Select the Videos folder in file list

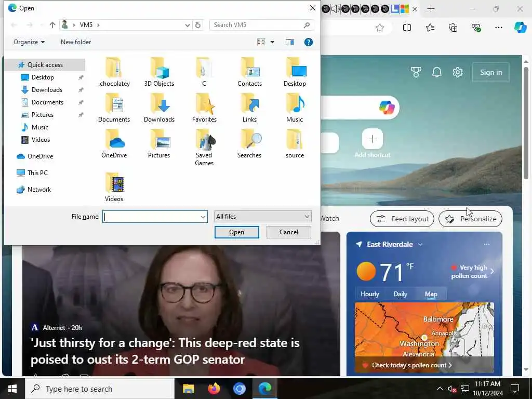point(114,187)
